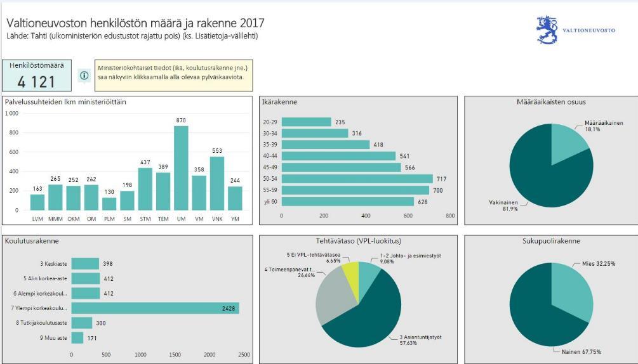Click the 35-39 age bar

pos(326,145)
